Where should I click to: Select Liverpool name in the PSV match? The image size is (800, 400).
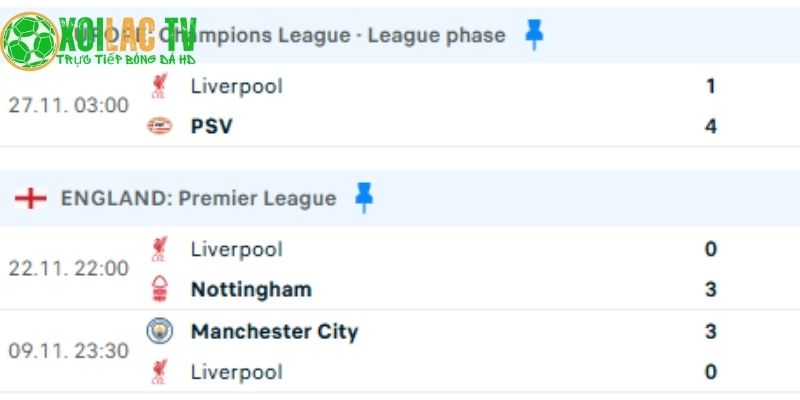click(x=236, y=86)
